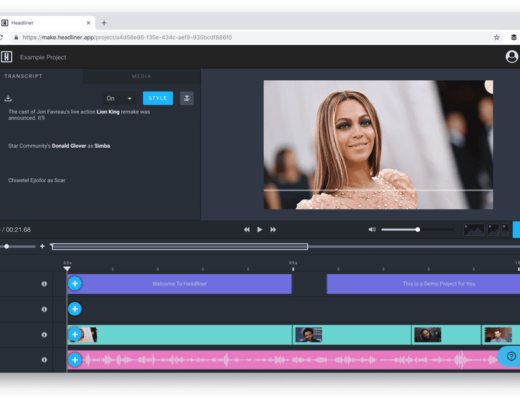
Task: Select the Welcome To Headliner text clip
Action: tap(179, 284)
